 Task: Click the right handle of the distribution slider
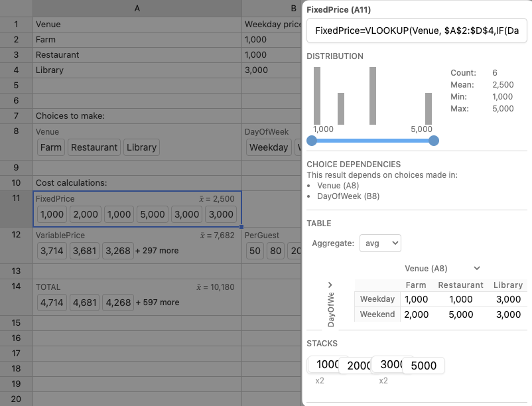pyautogui.click(x=434, y=141)
